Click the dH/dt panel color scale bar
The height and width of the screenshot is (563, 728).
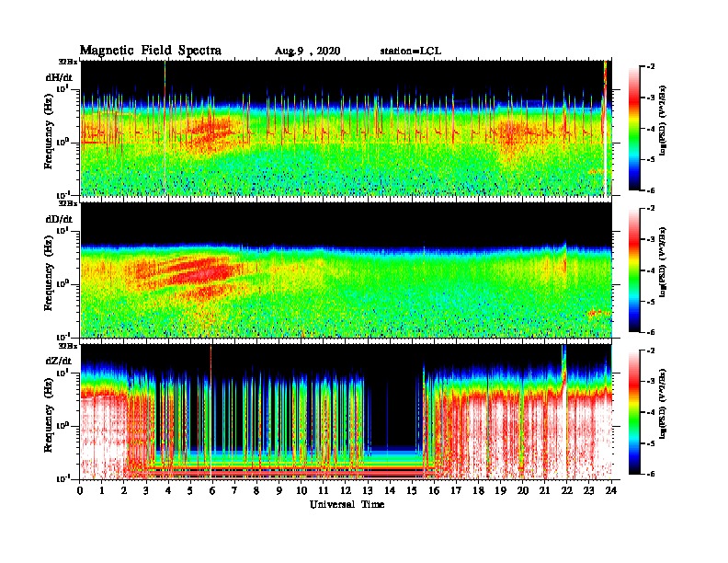click(633, 128)
